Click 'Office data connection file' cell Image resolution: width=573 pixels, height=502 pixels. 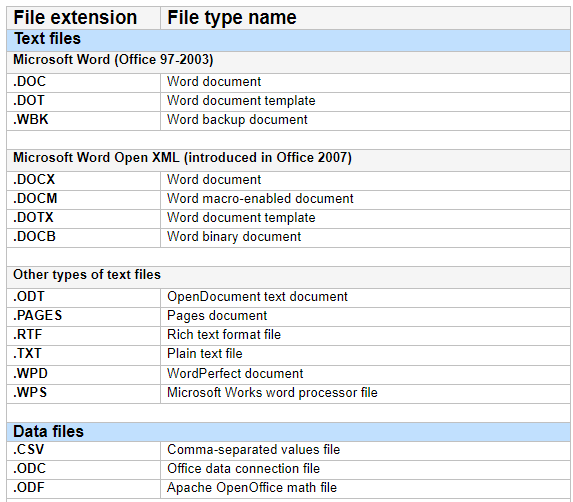tap(365, 469)
